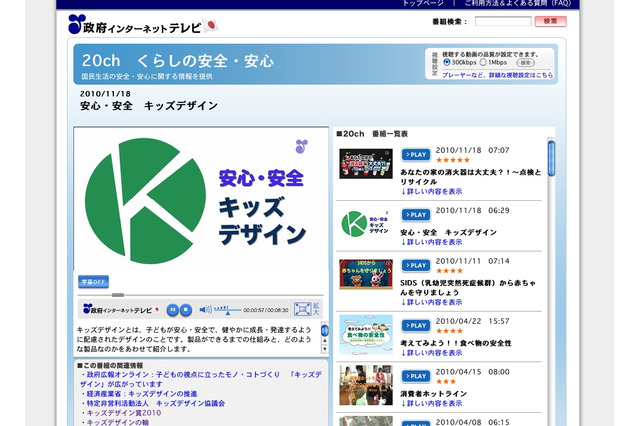Open the 政府広報オンライン related link

click(x=200, y=379)
